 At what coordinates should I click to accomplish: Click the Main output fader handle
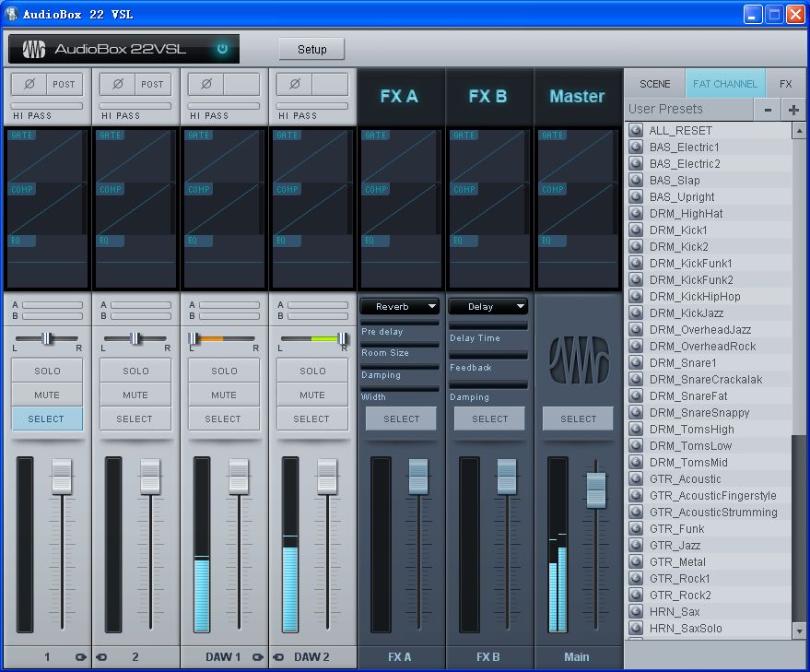pyautogui.click(x=595, y=489)
